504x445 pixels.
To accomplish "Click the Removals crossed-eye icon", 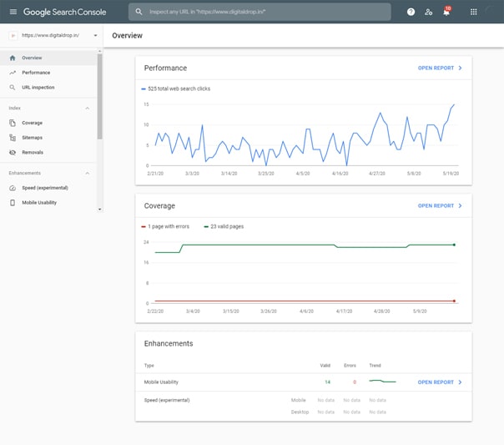I will pyautogui.click(x=13, y=153).
